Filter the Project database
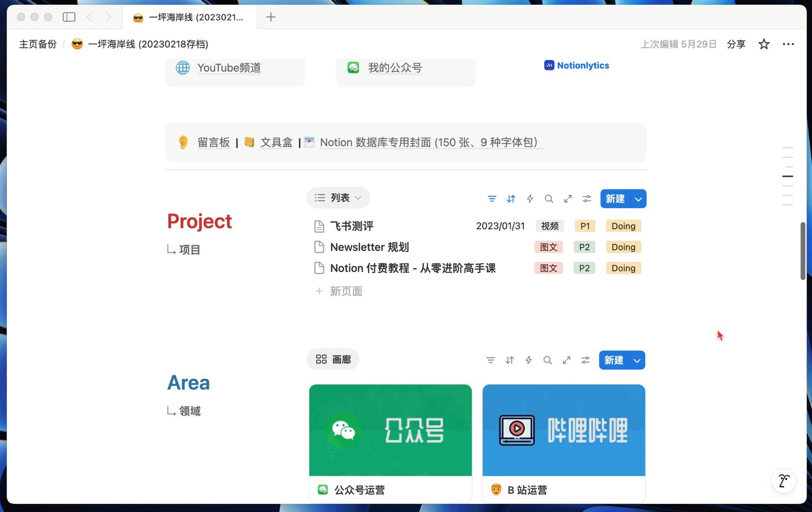 492,199
